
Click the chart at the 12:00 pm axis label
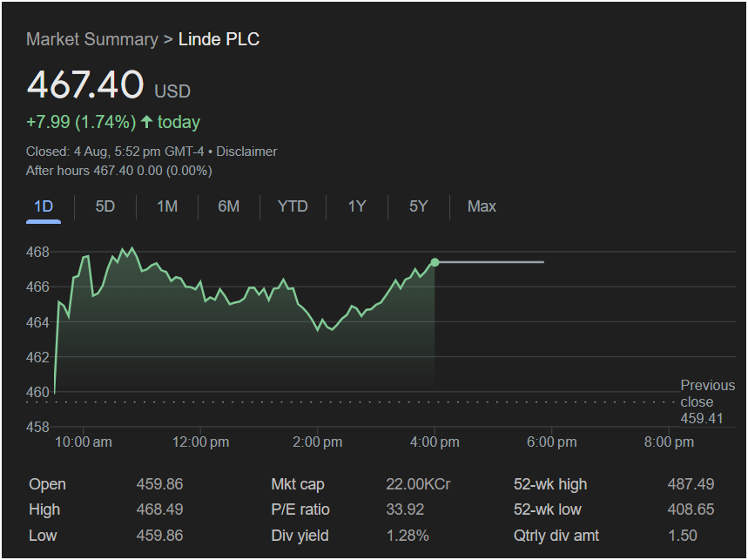tap(200, 442)
